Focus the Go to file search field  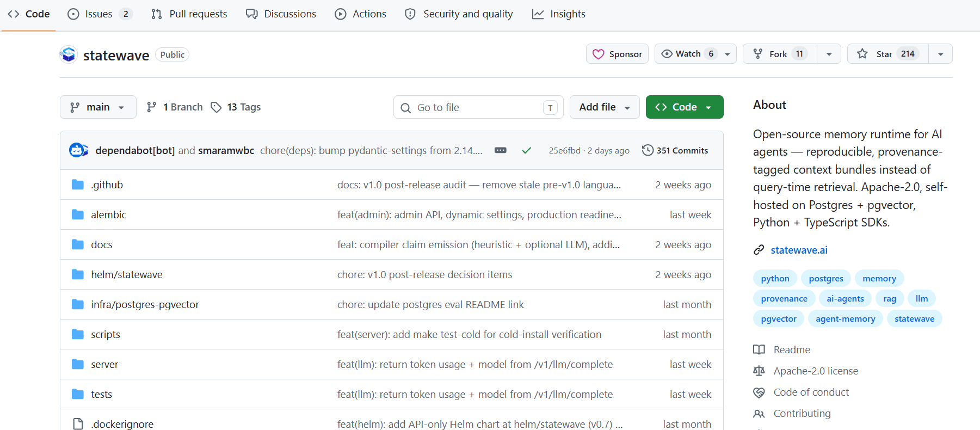pyautogui.click(x=478, y=107)
